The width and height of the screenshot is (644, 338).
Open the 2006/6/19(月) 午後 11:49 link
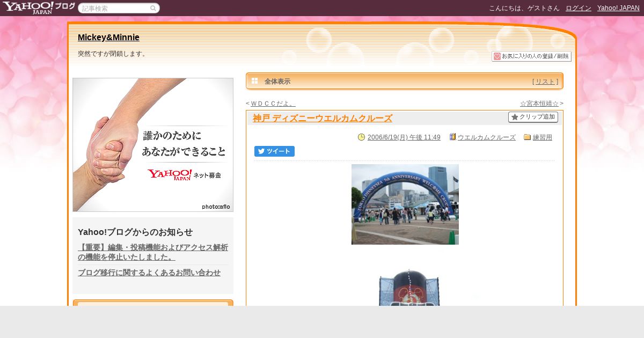pos(404,137)
